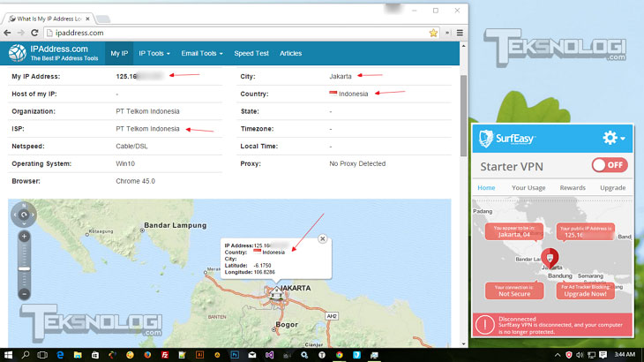
Task: Open Task View on the taskbar
Action: 42,355
